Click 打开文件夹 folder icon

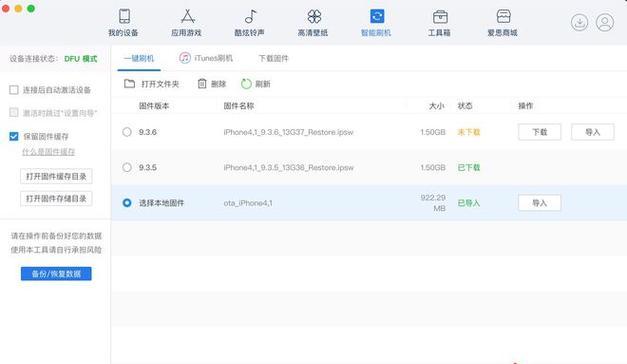pos(129,84)
